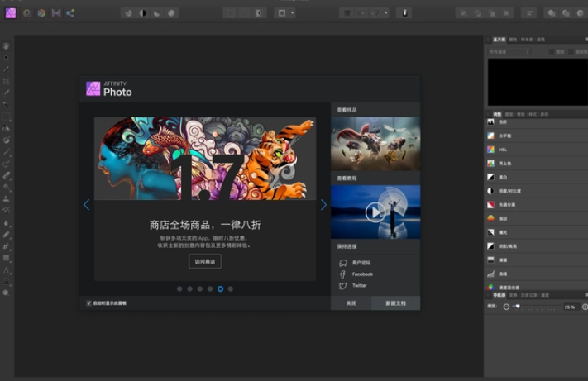The image size is (588, 381).
Task: Open the Export persona share icon
Action: coord(70,13)
